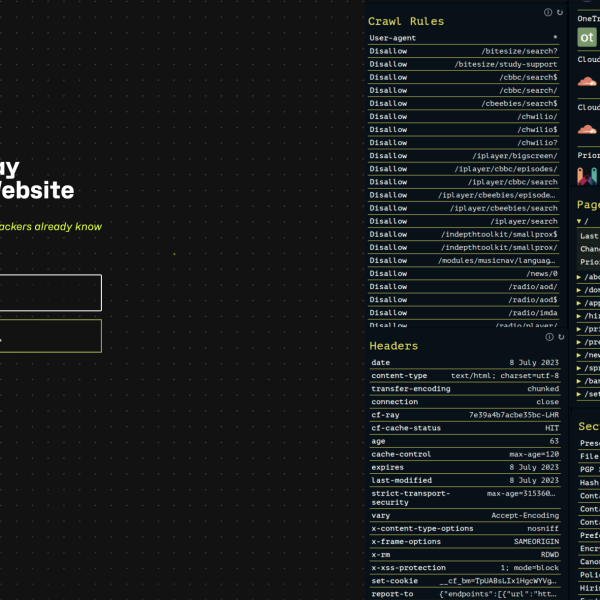600x600 pixels.
Task: Click the 'set-cookie' header row
Action: coord(465,580)
